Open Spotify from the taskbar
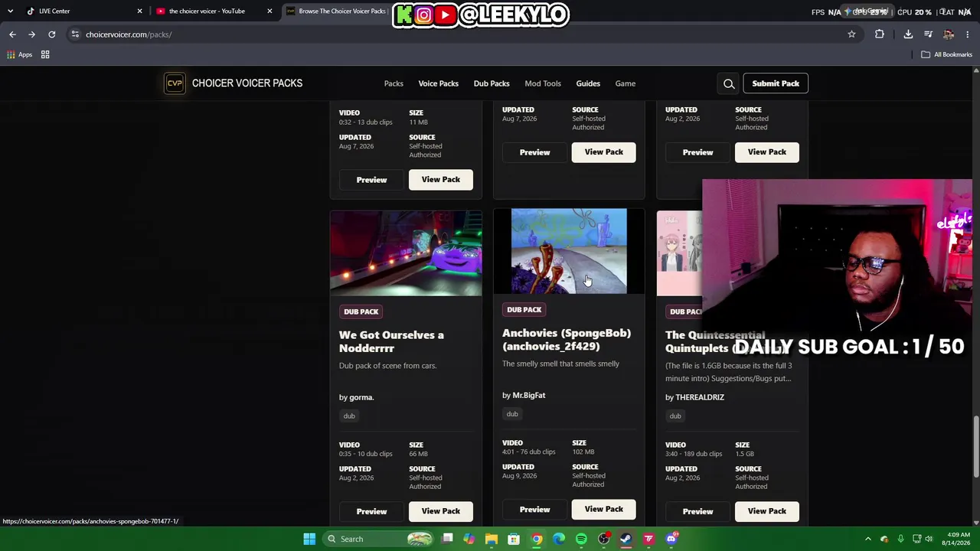Image resolution: width=980 pixels, height=551 pixels. pyautogui.click(x=581, y=539)
